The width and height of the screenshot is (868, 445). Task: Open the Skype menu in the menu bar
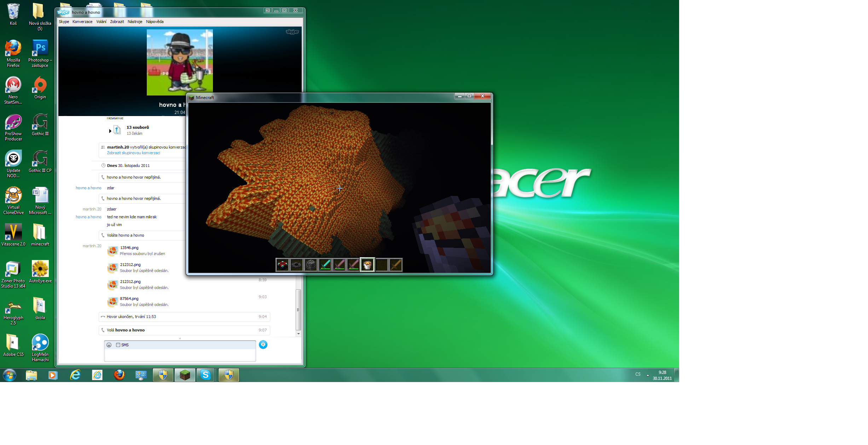(x=64, y=22)
